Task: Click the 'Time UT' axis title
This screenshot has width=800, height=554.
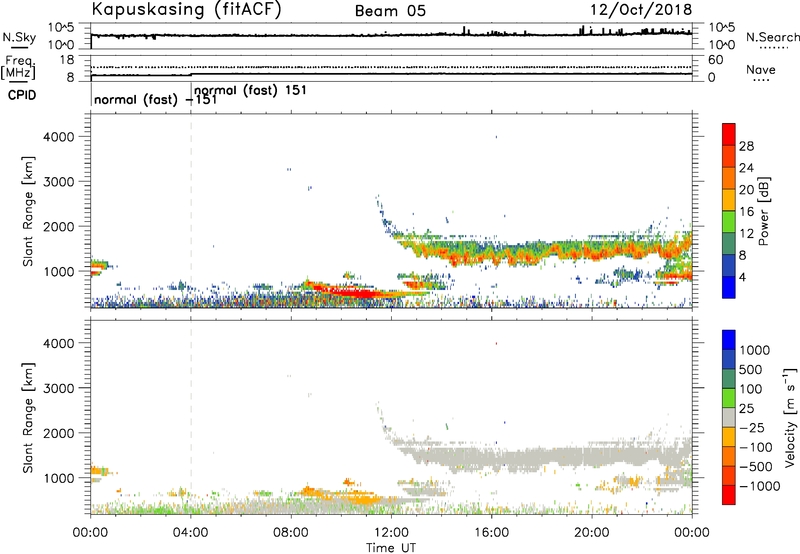Action: click(x=391, y=547)
